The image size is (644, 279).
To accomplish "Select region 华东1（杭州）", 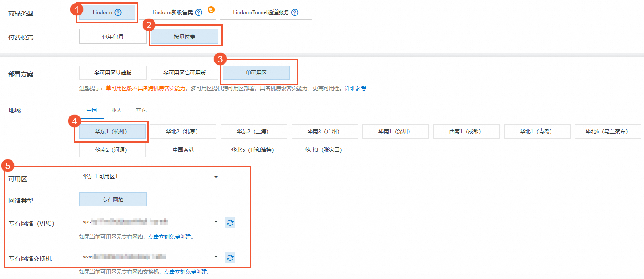I will pyautogui.click(x=112, y=132).
